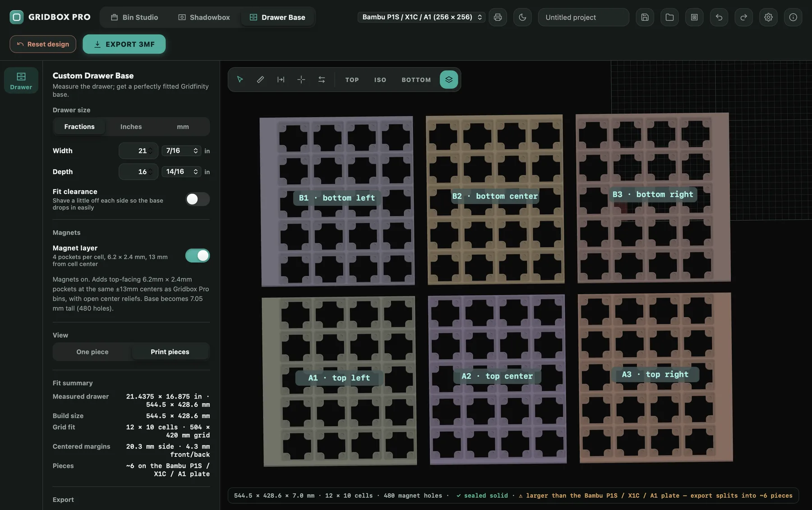Screen dimensions: 812x510
Task: Open the Width fraction 7/16 dropdown
Action: (182, 151)
